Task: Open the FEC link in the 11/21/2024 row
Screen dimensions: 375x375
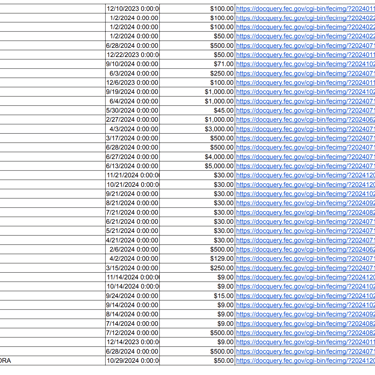Action: pos(305,175)
